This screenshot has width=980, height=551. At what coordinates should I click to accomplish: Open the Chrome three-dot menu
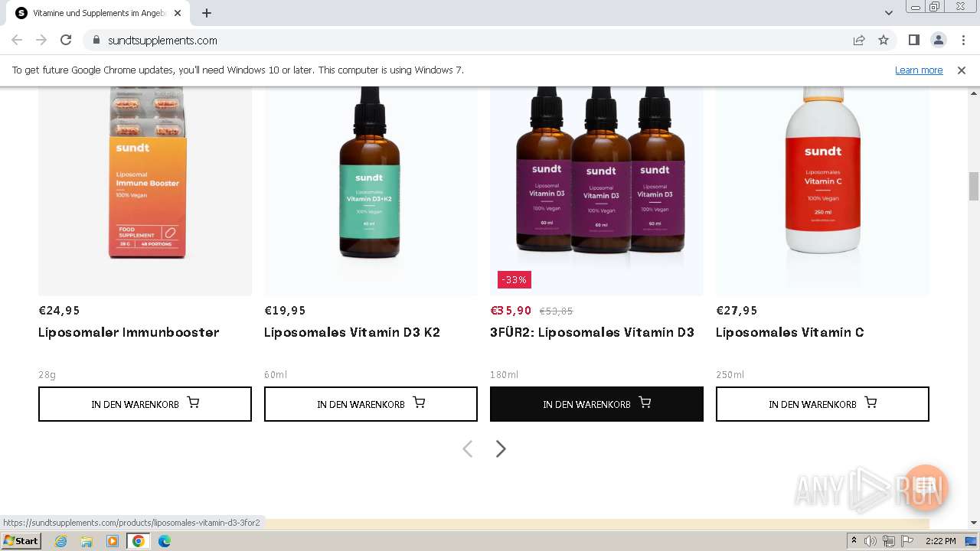point(963,40)
